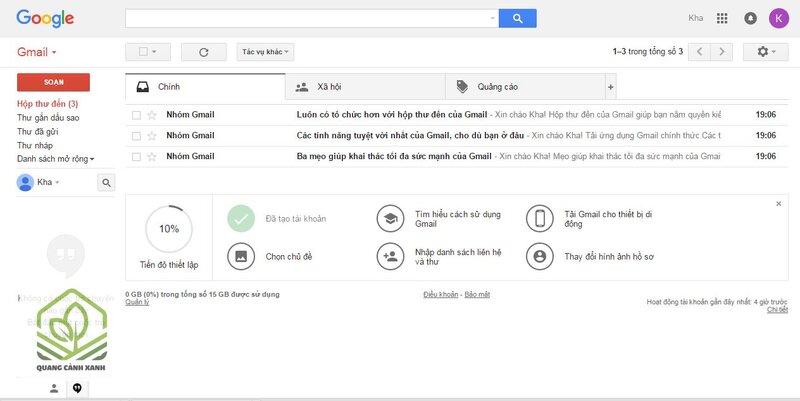800x401 pixels.
Task: Select the 'Luôn có tổ chức hơn' email checkbox
Action: click(136, 115)
